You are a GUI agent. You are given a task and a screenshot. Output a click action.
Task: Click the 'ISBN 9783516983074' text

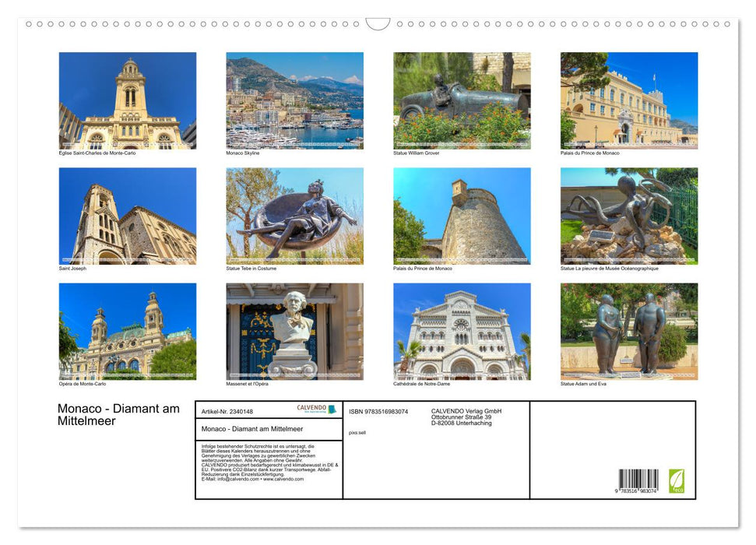[x=378, y=412]
